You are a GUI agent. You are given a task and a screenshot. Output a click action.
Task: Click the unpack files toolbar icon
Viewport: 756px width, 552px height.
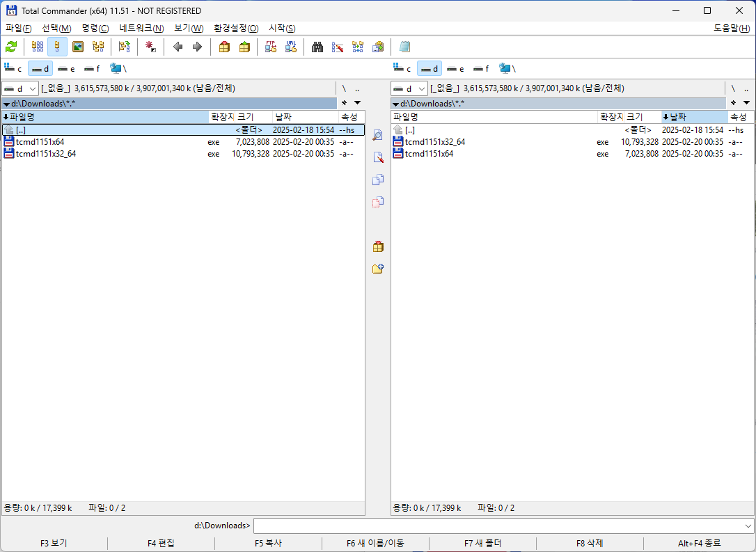[x=244, y=47]
